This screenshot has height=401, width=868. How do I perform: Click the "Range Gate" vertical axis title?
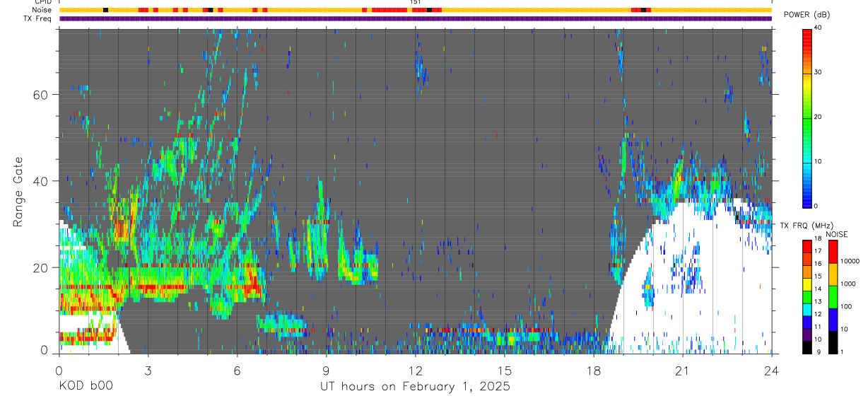[x=17, y=192]
